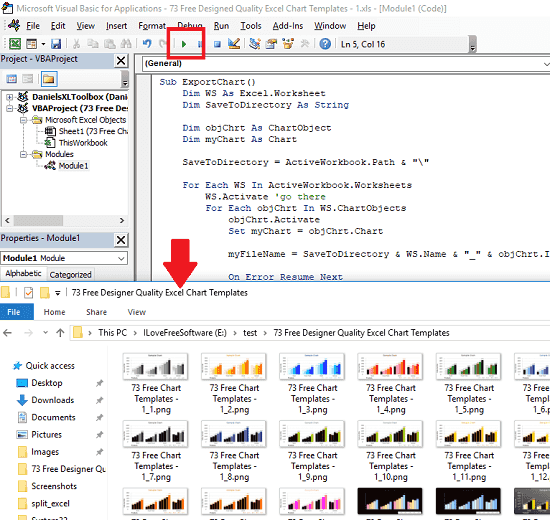Open Find with the binoculars icon
Viewport: 550px width, 520px height.
coord(126,44)
